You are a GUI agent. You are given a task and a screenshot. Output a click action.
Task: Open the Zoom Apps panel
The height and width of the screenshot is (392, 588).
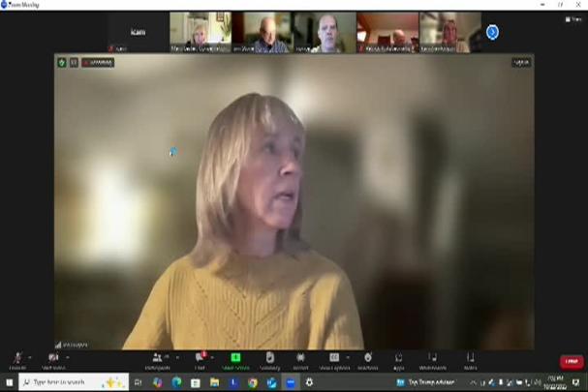click(x=399, y=360)
